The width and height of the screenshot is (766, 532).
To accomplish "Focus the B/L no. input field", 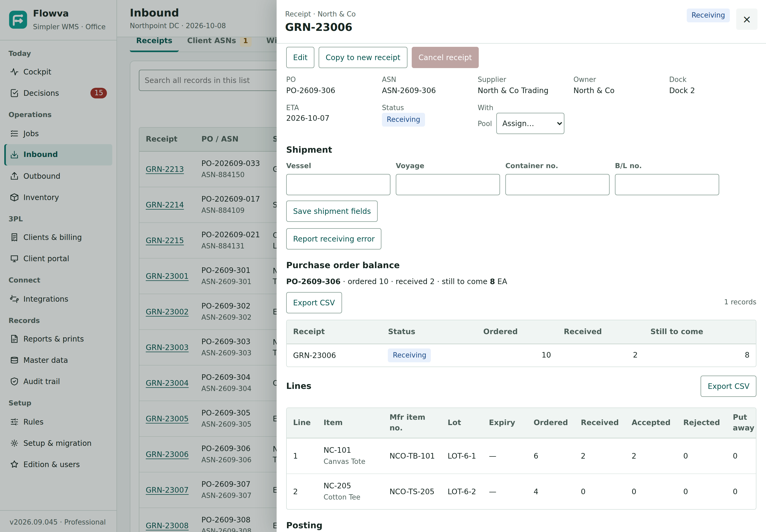I will 667,184.
